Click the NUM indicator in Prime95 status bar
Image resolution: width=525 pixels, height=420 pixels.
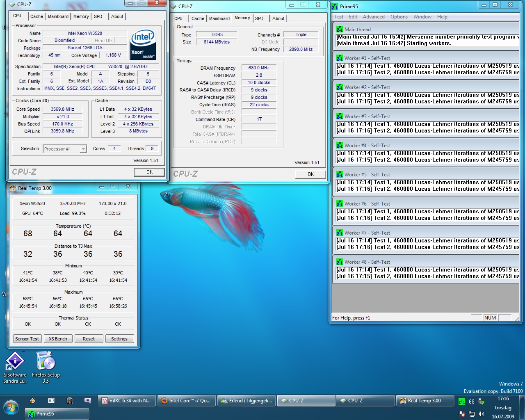(x=490, y=318)
